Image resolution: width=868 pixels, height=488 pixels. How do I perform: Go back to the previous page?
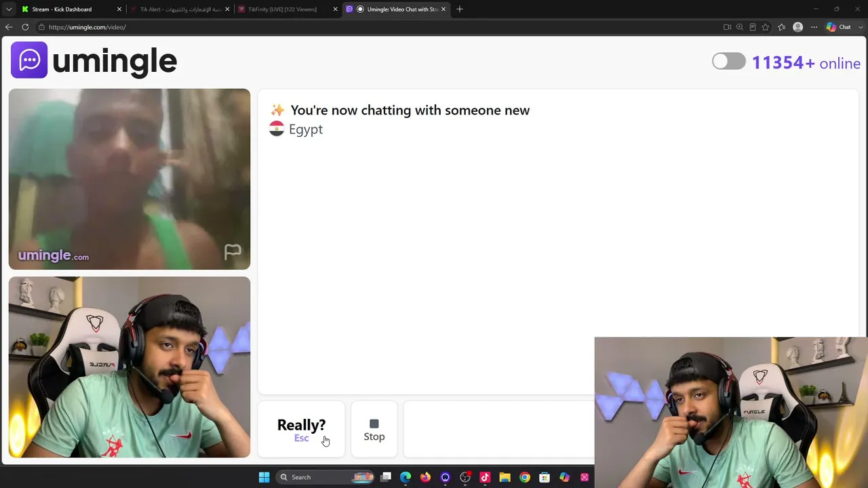[9, 27]
